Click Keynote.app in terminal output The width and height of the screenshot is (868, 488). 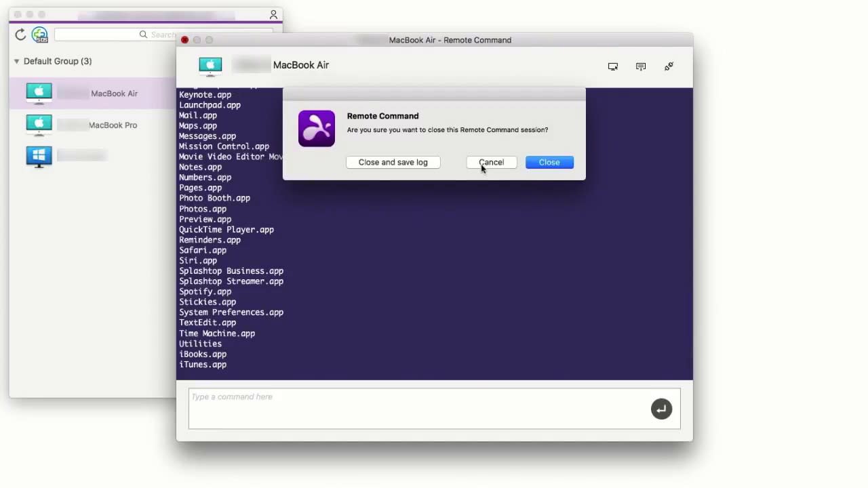(x=205, y=95)
